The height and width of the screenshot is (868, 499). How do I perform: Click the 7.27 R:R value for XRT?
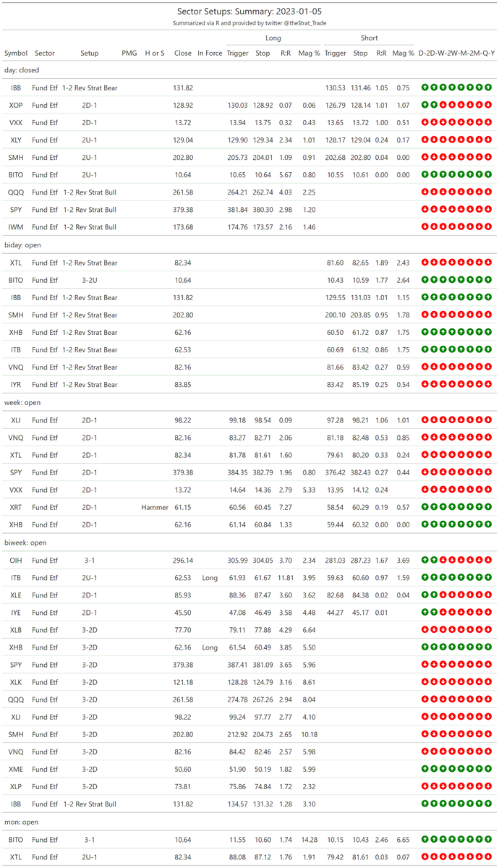286,507
